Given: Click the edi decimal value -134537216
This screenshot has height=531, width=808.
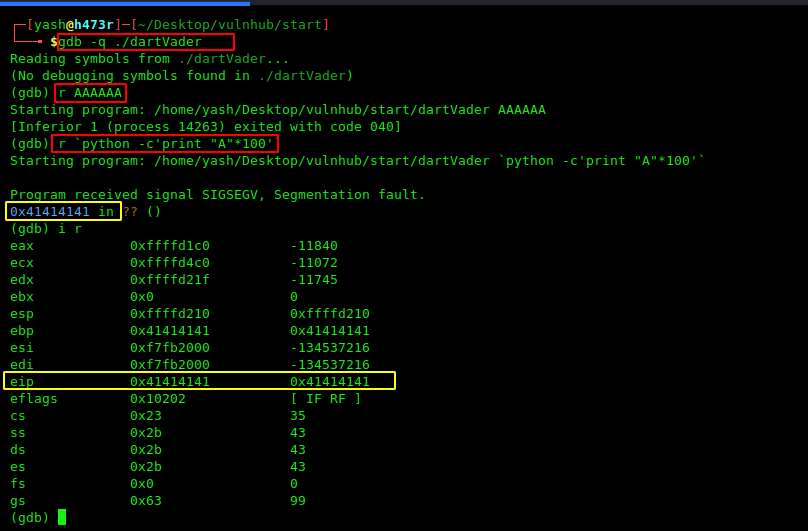Looking at the screenshot, I should tap(330, 365).
